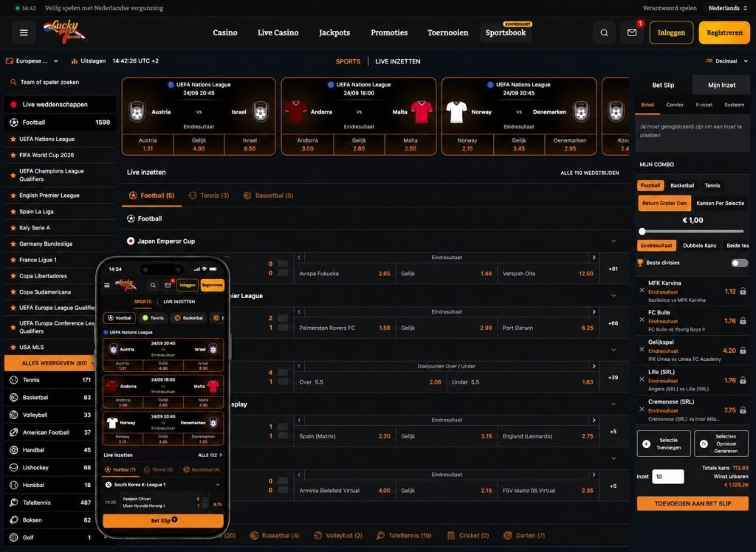Select the Football chip in Mijn Combo
This screenshot has height=552, width=756.
(x=650, y=186)
